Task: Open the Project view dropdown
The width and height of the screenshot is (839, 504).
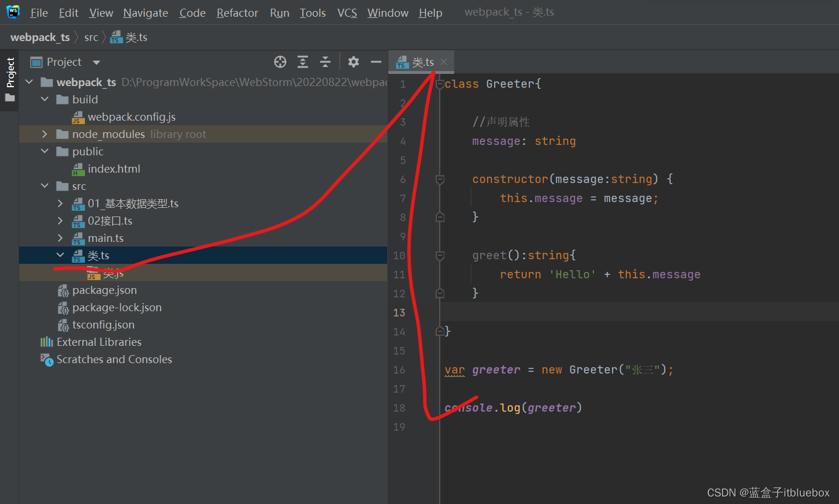Action: (x=96, y=62)
